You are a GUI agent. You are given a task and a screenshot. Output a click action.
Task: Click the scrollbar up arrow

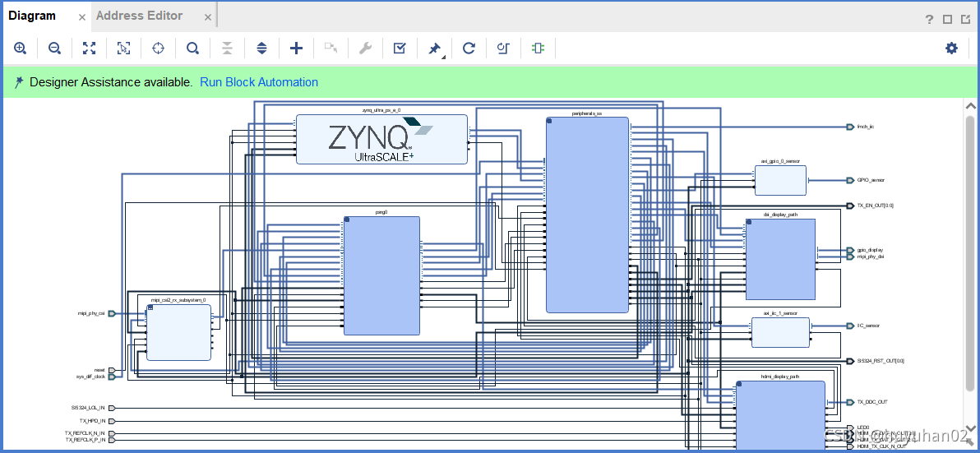pos(970,105)
